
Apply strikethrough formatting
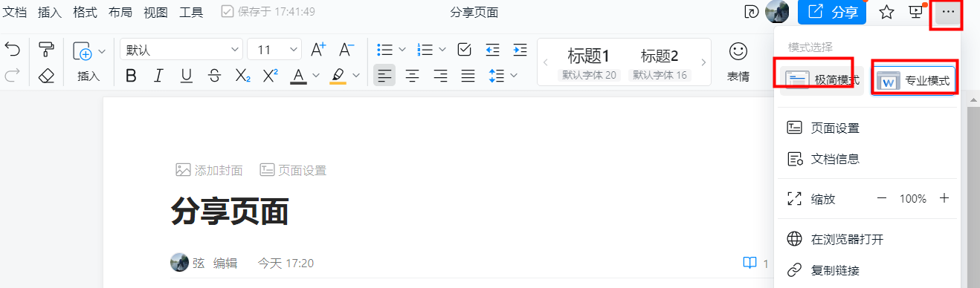(214, 75)
